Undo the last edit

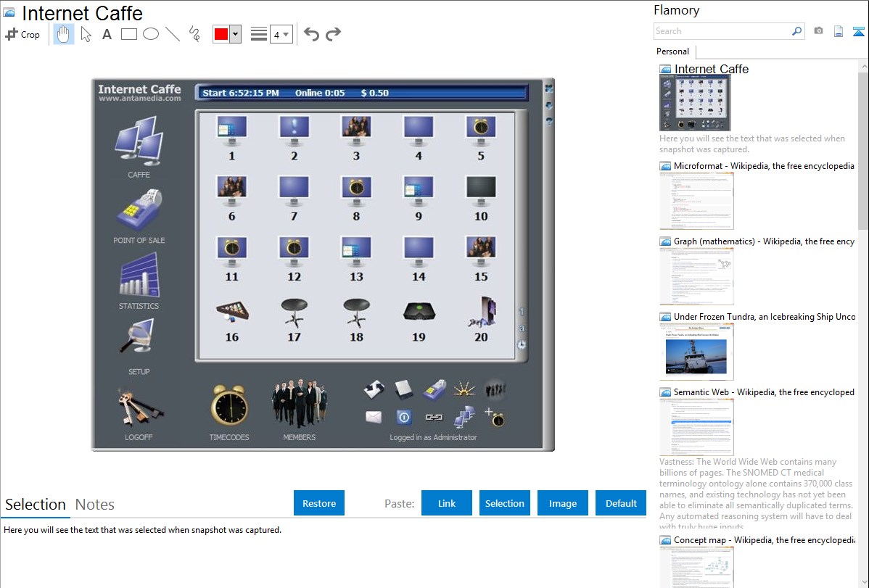click(311, 34)
